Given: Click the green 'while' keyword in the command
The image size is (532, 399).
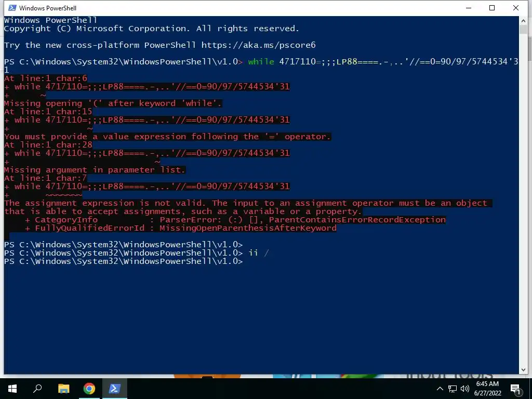Looking at the screenshot, I should 261,62.
